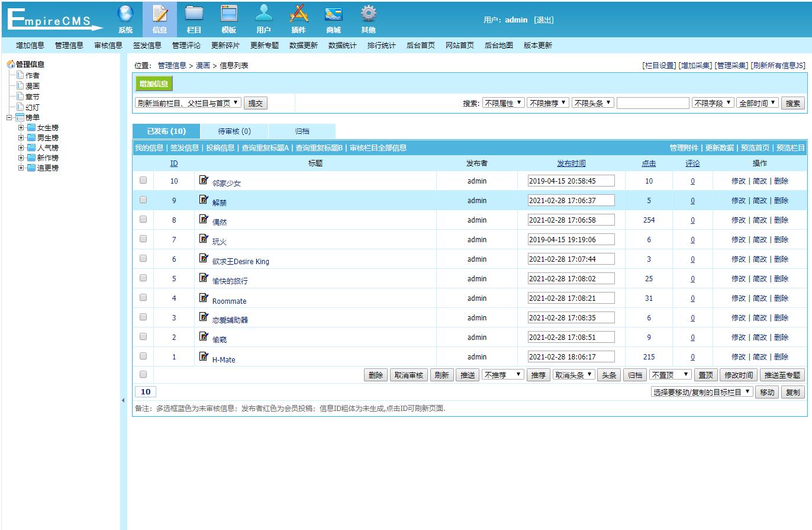The image size is (812, 530).
Task: Tick the checkbox beside H-Mate
Action: (143, 356)
